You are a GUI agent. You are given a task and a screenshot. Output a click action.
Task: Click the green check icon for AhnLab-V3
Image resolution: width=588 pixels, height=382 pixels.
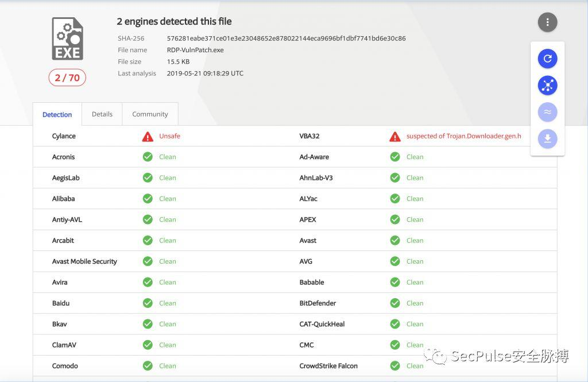click(395, 178)
